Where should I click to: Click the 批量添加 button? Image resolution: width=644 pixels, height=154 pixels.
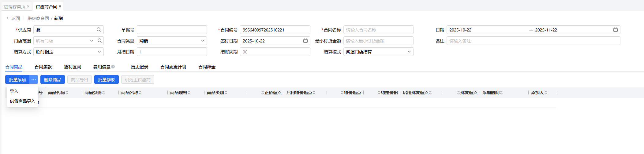(x=17, y=79)
